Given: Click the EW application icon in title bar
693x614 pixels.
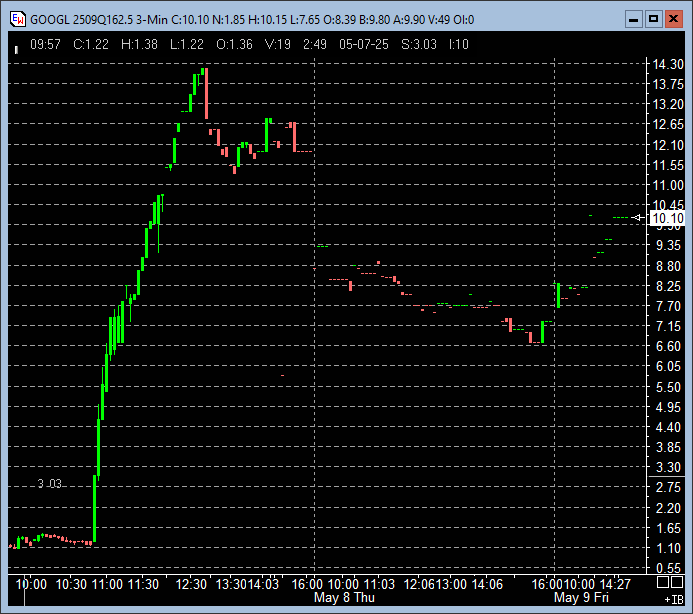Looking at the screenshot, I should click(18, 19).
